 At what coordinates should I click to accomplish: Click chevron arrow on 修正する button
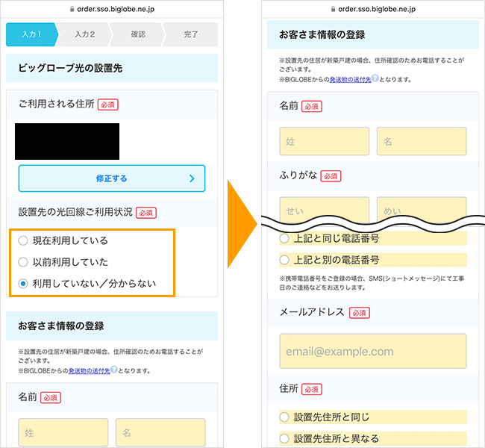coord(192,178)
